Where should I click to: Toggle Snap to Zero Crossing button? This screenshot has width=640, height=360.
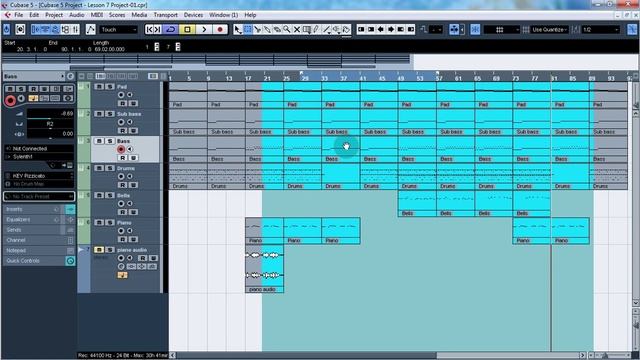(632, 29)
